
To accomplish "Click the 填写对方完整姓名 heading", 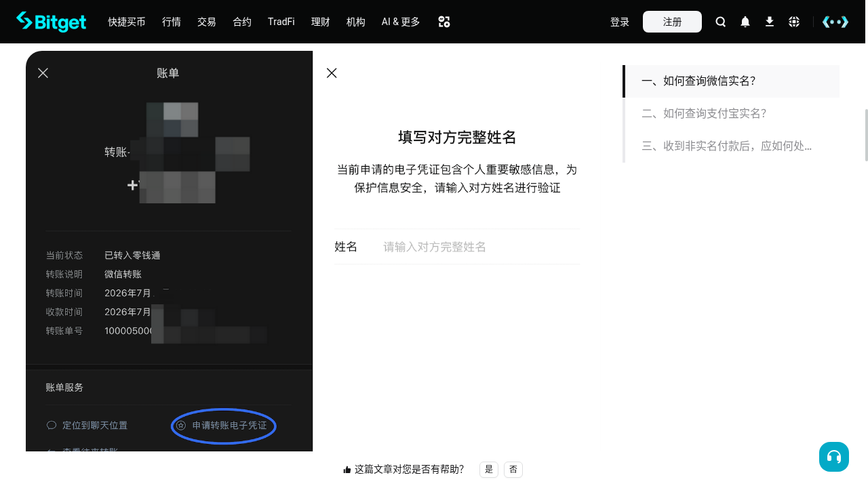I will 457,138.
